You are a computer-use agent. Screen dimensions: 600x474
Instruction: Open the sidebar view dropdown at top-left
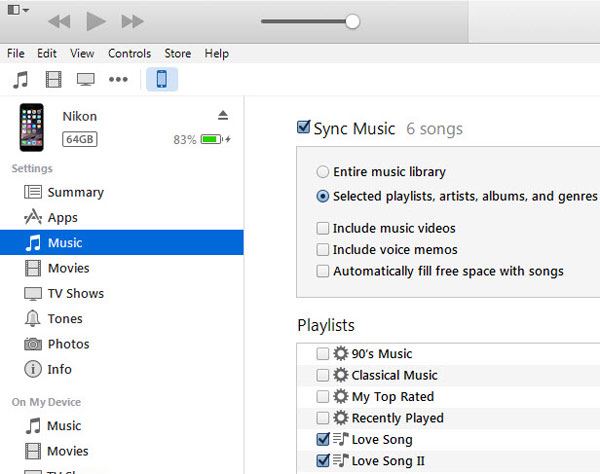point(18,10)
